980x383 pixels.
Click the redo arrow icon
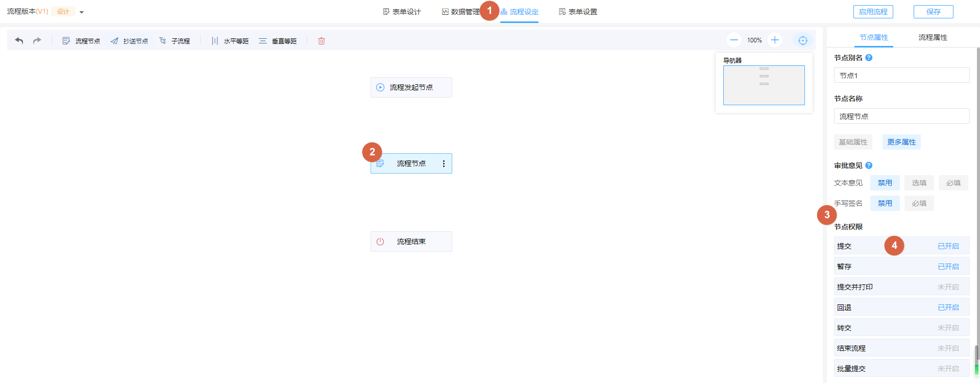[x=37, y=40]
